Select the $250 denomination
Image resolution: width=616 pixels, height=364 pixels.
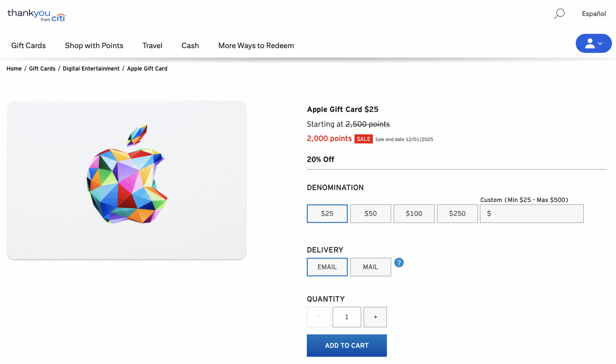pos(457,213)
